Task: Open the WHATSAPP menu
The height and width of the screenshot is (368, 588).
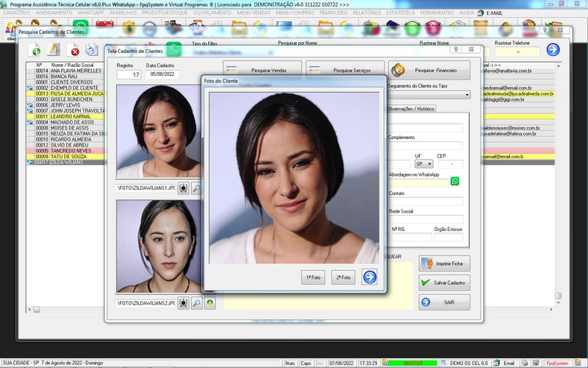Action: tap(90, 13)
